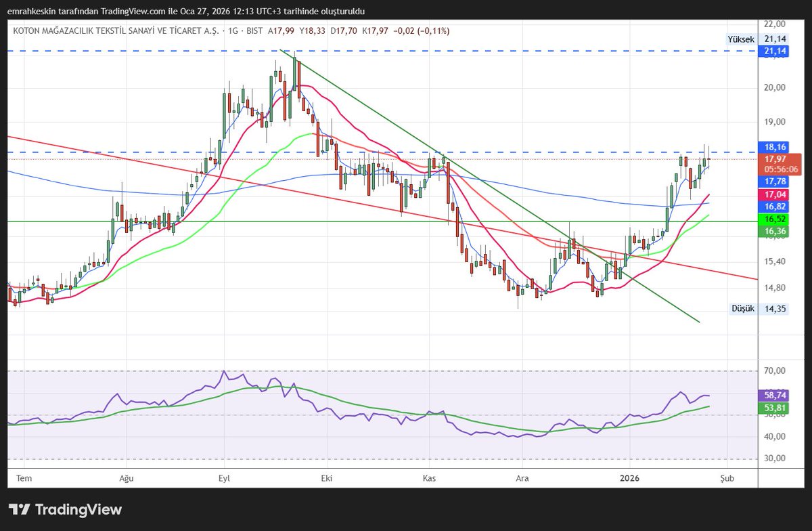Click the 22,00 price axis tick
Image resolution: width=812 pixels, height=531 pixels.
tap(775, 24)
